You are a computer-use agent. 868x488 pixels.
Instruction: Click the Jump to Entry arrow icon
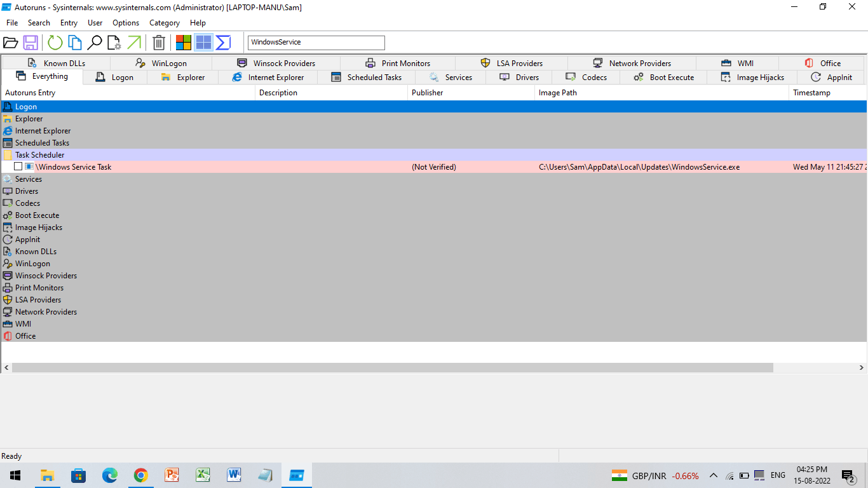pos(134,43)
